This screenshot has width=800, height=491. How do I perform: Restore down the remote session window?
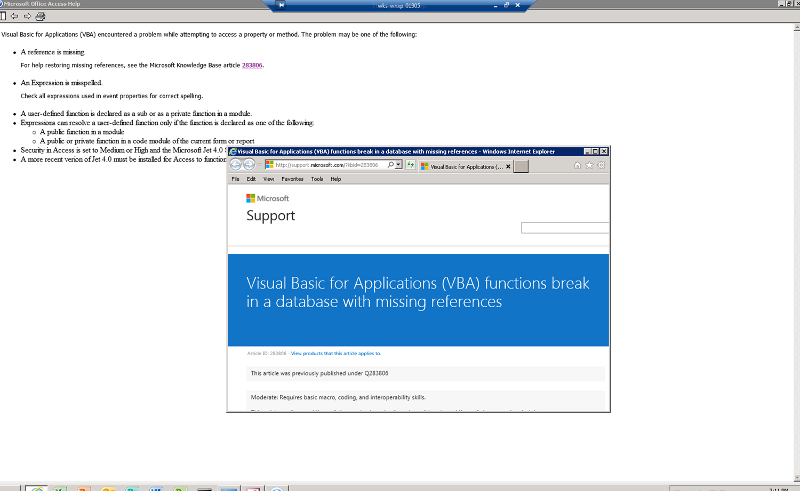(506, 5)
